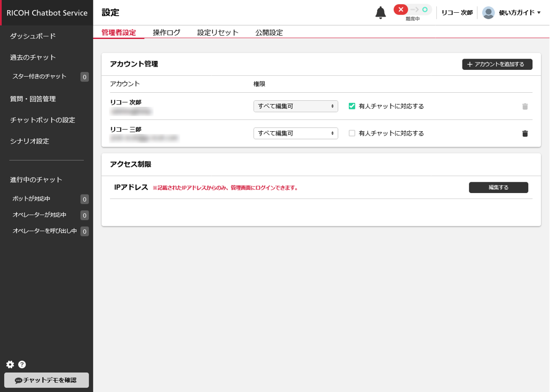550x392 pixels.
Task: Switch to the 公開設定 tab
Action: point(269,33)
